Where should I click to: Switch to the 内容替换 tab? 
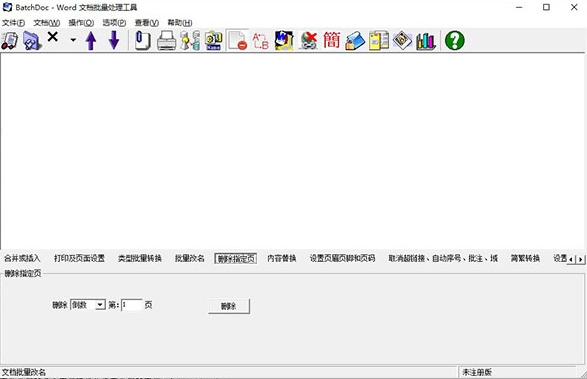(282, 258)
